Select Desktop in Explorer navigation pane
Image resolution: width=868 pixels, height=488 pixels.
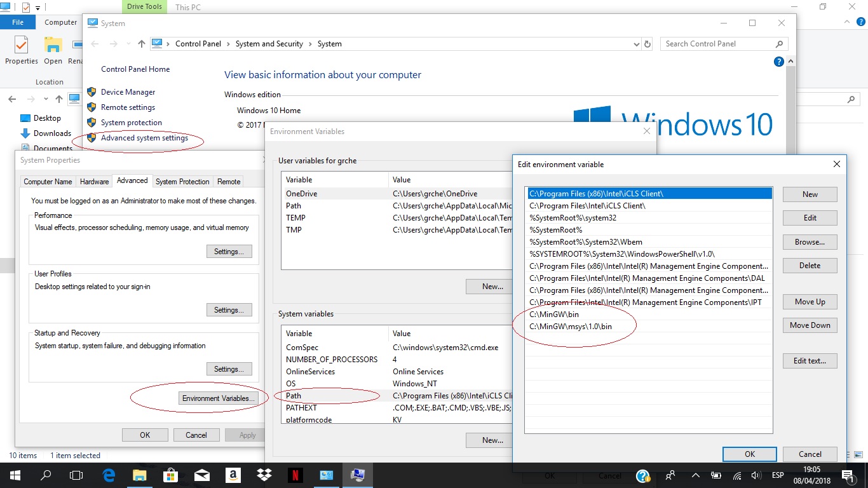(47, 118)
